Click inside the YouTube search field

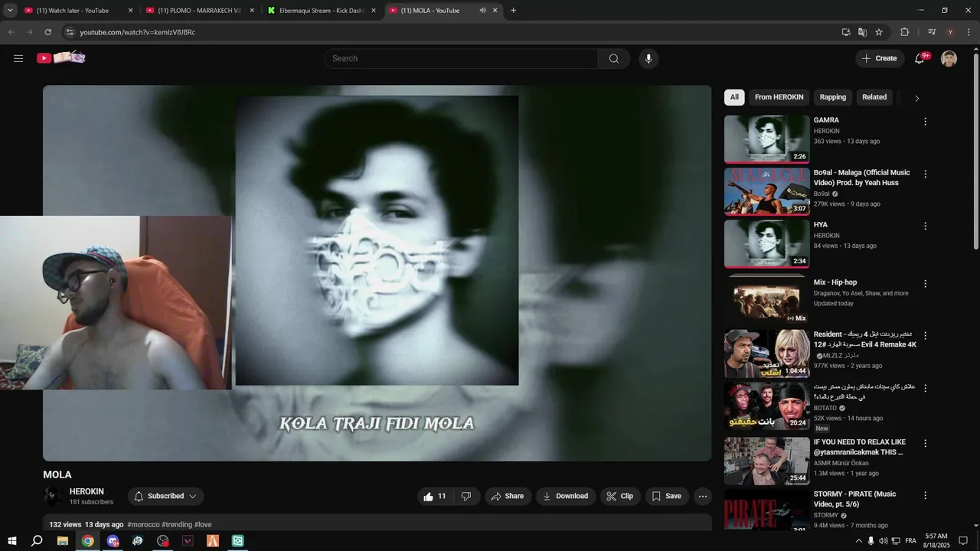tap(462, 58)
